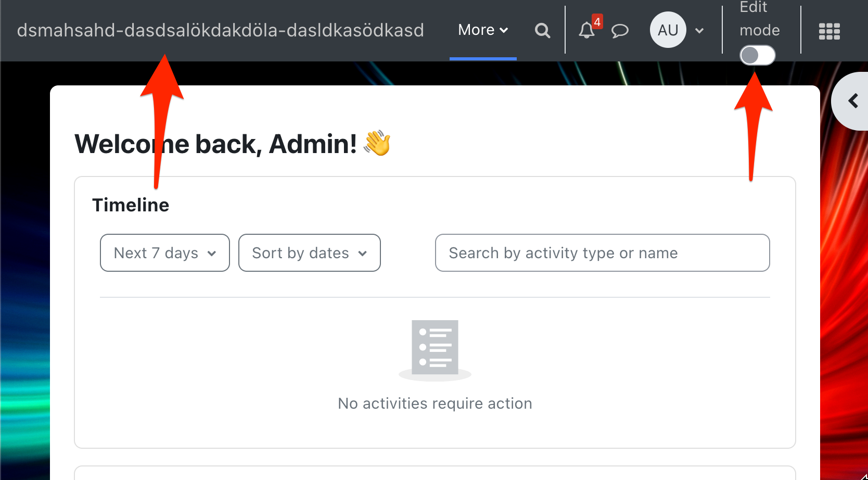The width and height of the screenshot is (868, 480).
Task: View notifications by clicking the bell icon
Action: (586, 31)
